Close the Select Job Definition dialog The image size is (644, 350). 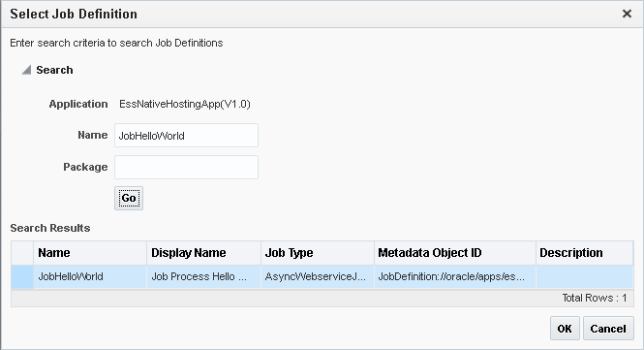627,14
